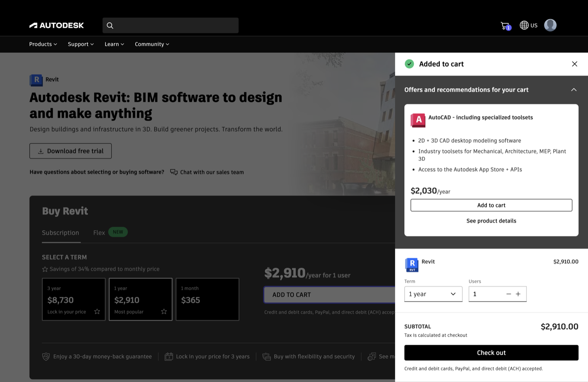Switch to the Subscription tab
588x382 pixels.
pyautogui.click(x=61, y=233)
